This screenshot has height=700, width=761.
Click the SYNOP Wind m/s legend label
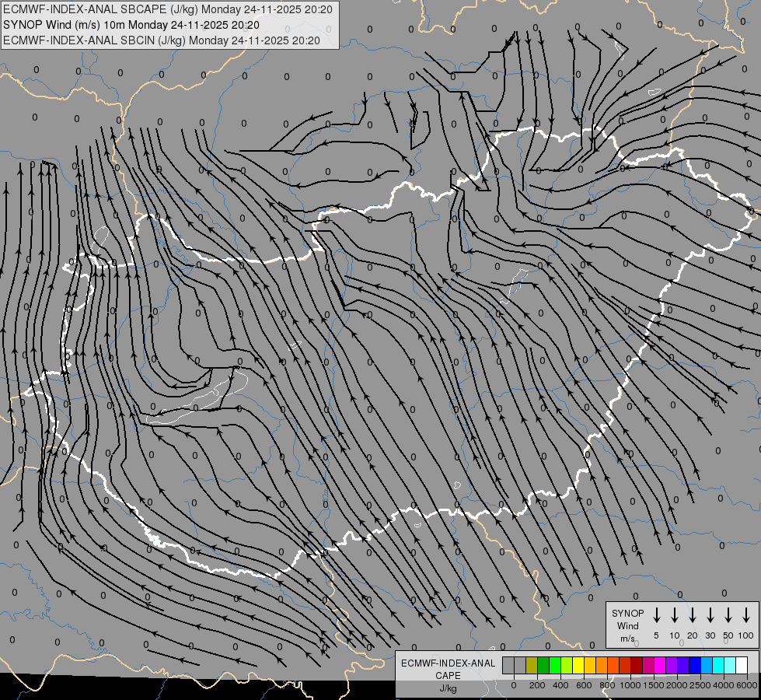(627, 625)
